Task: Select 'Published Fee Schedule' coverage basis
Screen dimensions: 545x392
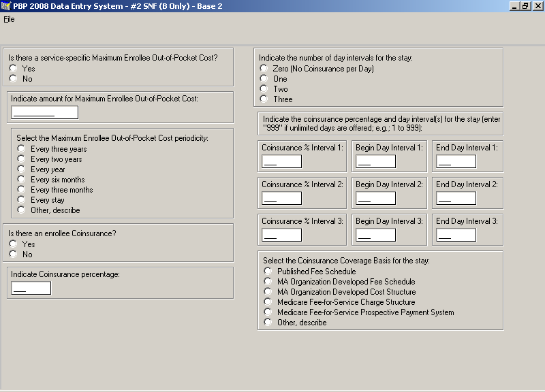Action: point(268,272)
